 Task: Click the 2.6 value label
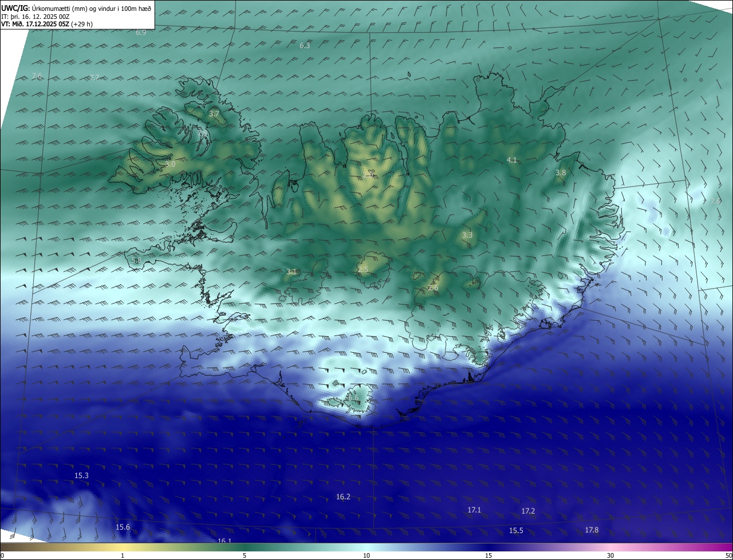(x=433, y=288)
